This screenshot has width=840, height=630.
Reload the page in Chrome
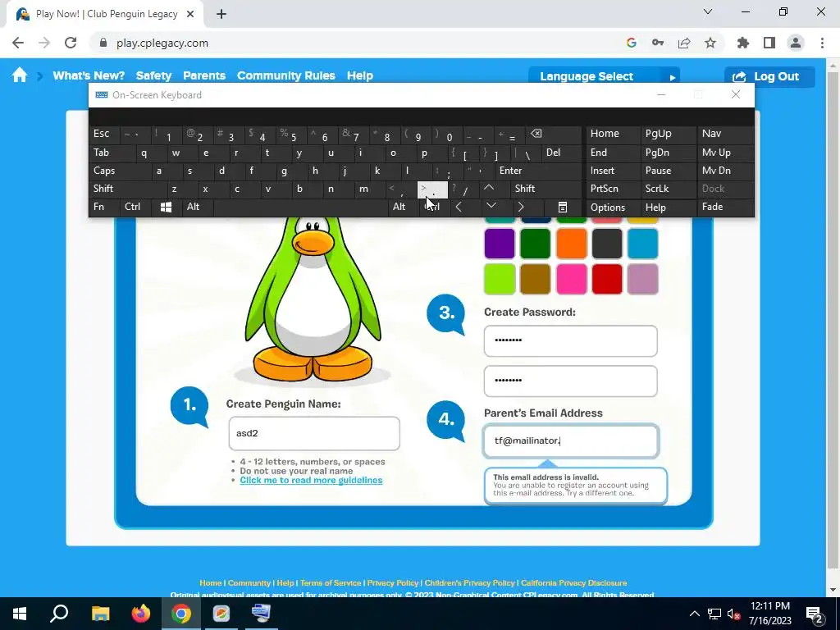[71, 43]
